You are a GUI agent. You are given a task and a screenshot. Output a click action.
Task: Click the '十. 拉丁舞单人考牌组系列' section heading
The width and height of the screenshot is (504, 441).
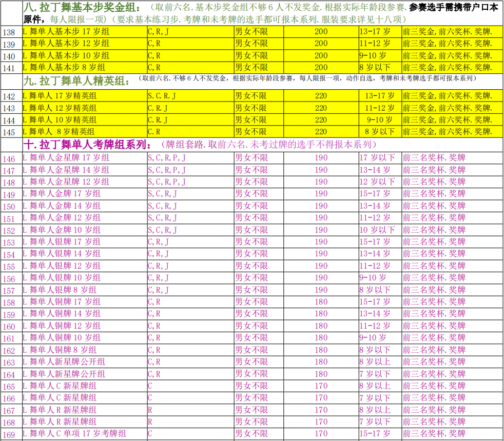point(87,145)
